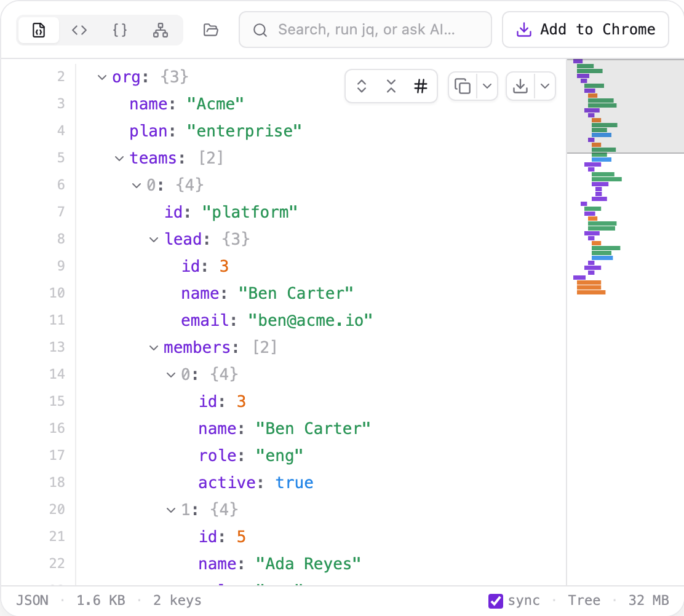Screen dimensions: 684x616
Task: Open download options dropdown arrow
Action: tap(545, 86)
